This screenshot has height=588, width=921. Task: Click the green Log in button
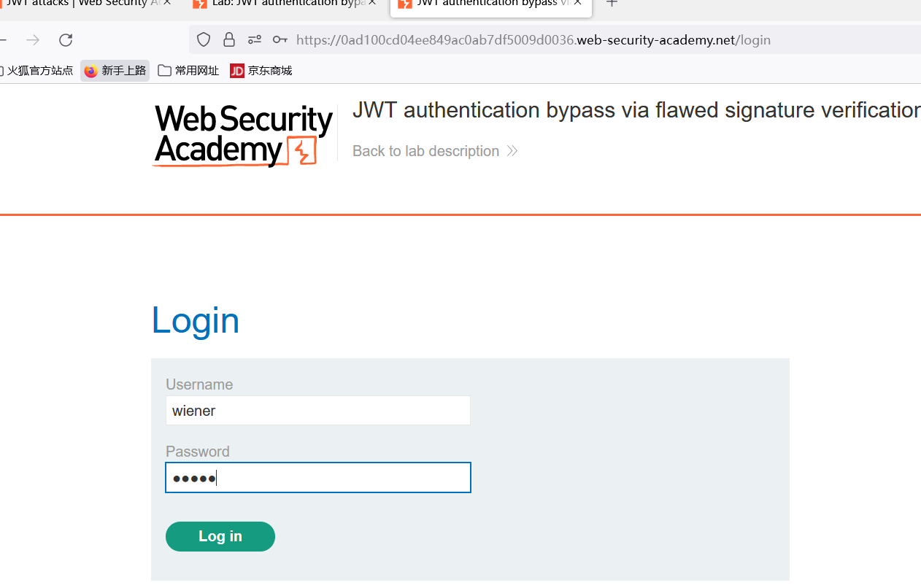point(220,536)
